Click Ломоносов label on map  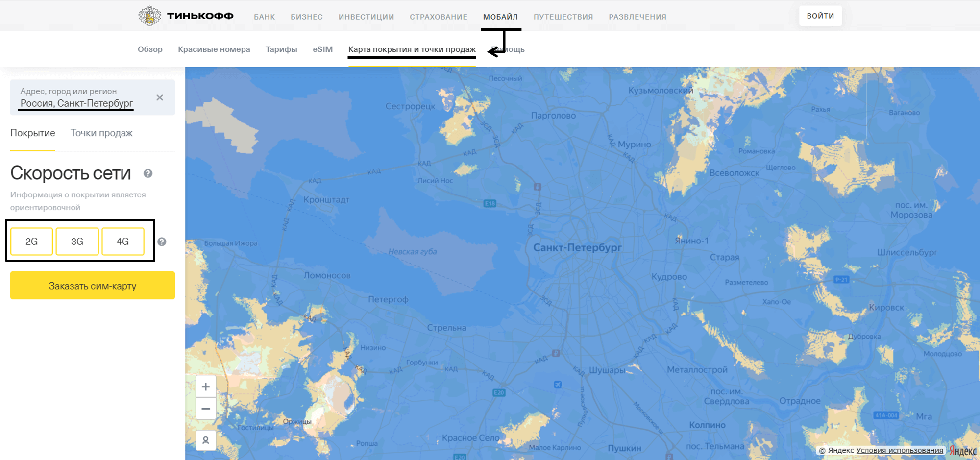(x=327, y=276)
